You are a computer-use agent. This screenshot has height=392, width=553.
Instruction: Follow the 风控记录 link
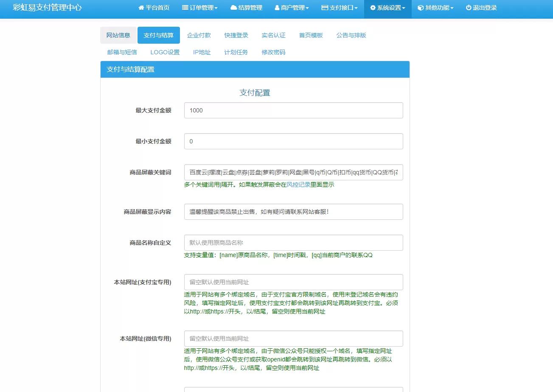(x=298, y=185)
